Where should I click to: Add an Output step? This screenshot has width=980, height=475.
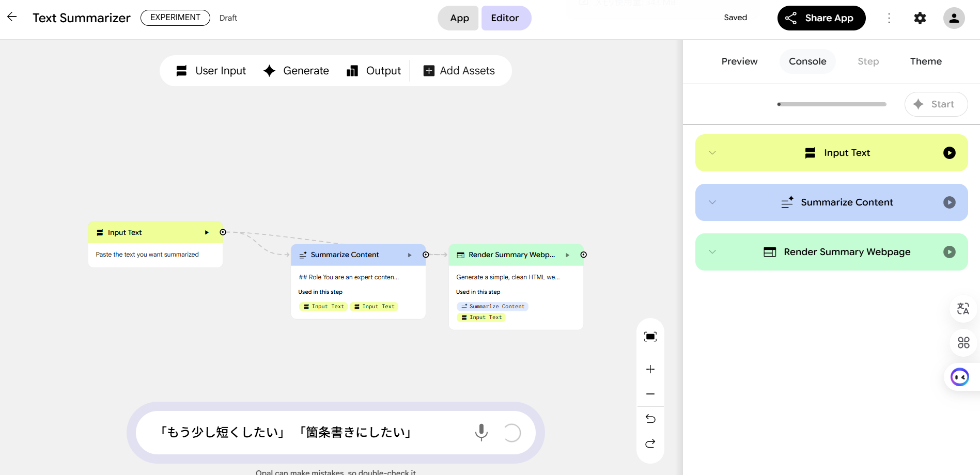pos(374,71)
